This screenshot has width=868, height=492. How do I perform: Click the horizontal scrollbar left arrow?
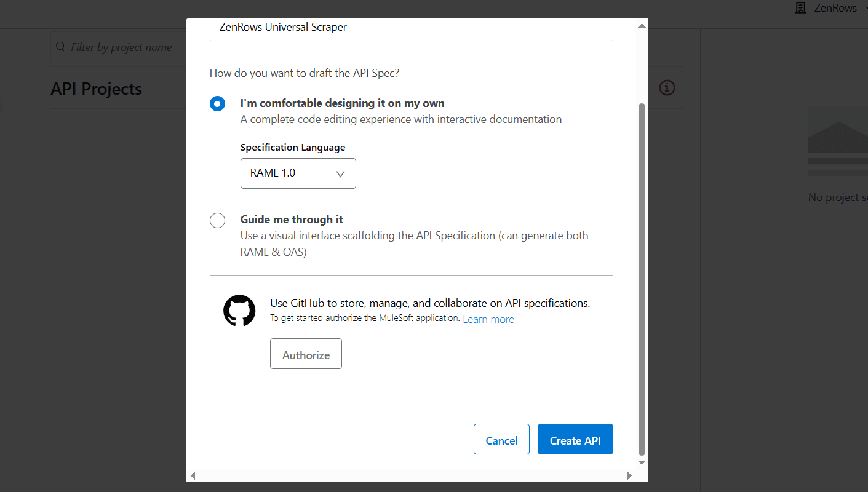pos(193,475)
